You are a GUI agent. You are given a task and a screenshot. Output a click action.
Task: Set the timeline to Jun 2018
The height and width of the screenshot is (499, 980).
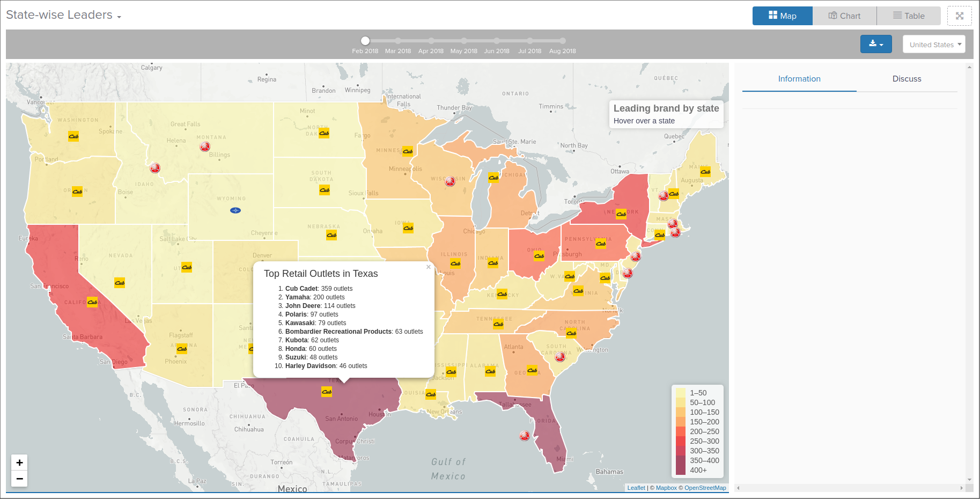497,41
